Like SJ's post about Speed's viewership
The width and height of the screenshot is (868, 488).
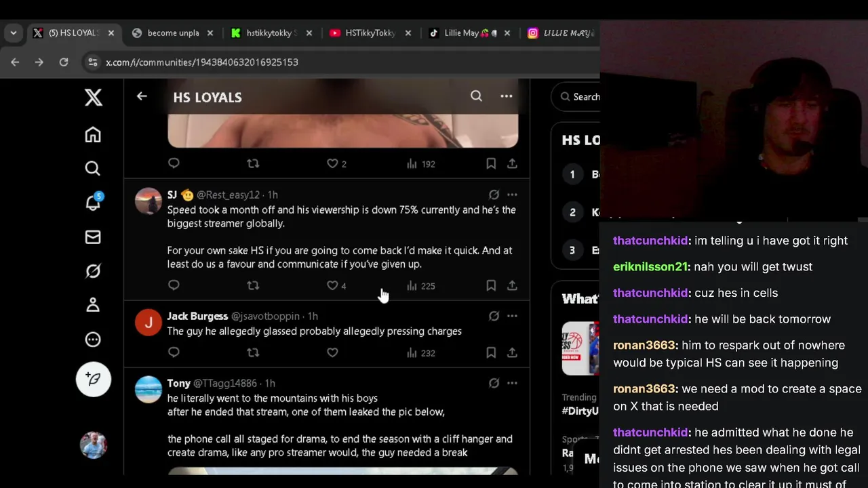[332, 286]
